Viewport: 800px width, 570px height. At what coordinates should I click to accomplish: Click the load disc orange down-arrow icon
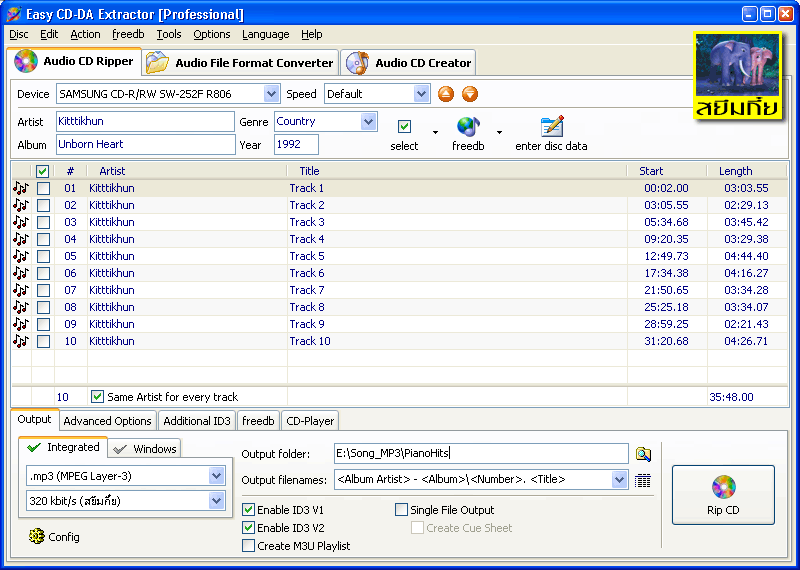tap(470, 94)
